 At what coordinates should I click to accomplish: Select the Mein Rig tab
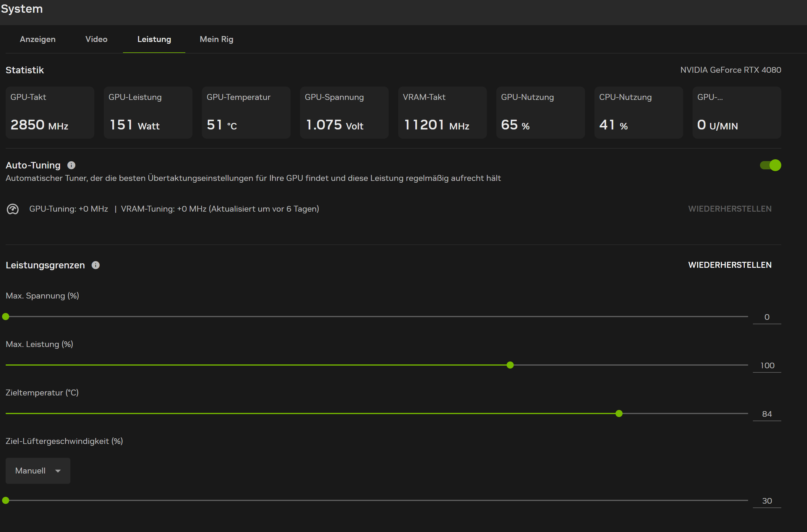coord(216,39)
